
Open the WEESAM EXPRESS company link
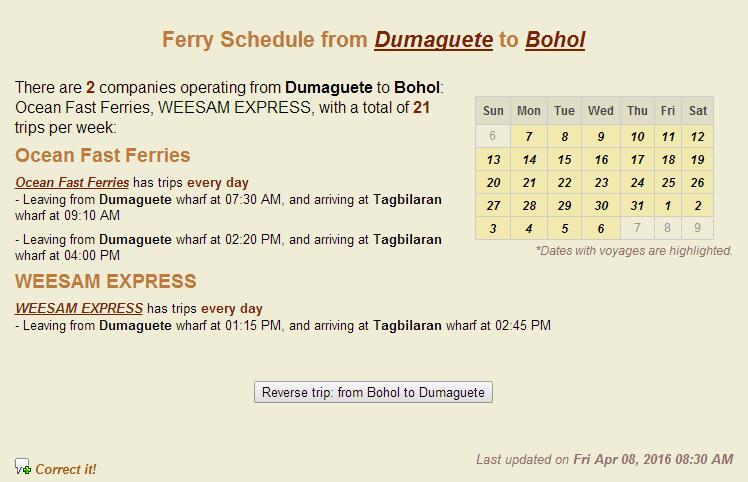tap(79, 308)
